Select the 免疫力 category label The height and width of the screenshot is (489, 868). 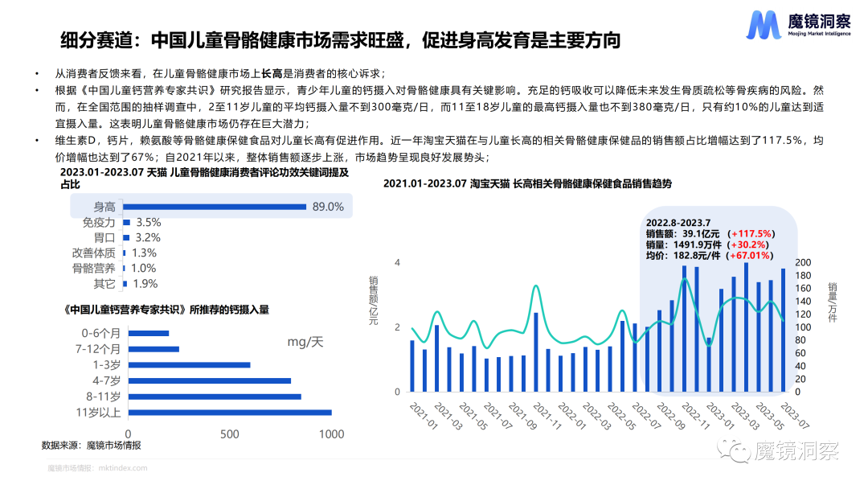coord(99,222)
